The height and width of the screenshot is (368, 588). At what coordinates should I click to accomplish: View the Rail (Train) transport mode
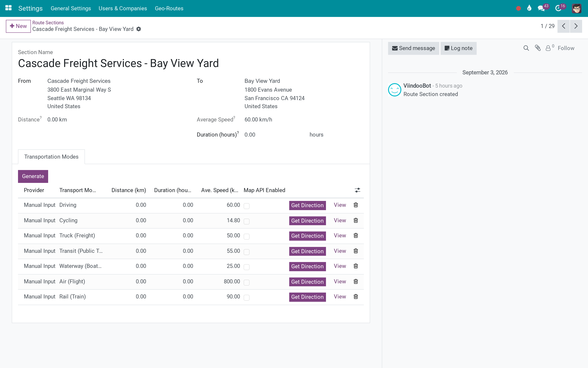click(340, 296)
